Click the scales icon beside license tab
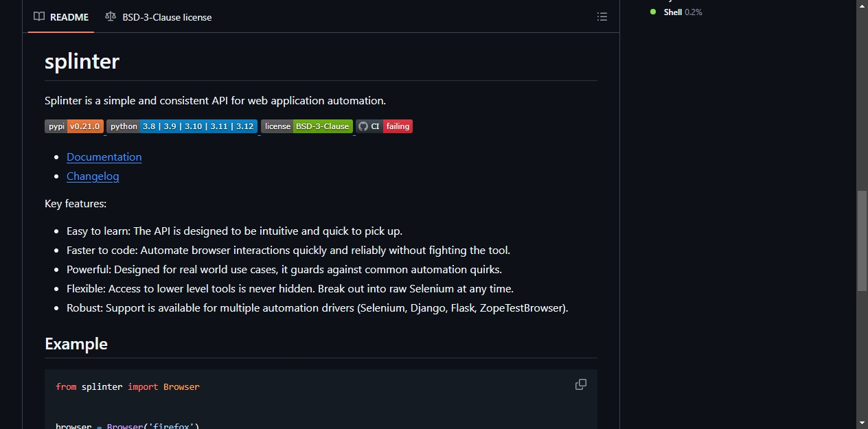 click(111, 17)
